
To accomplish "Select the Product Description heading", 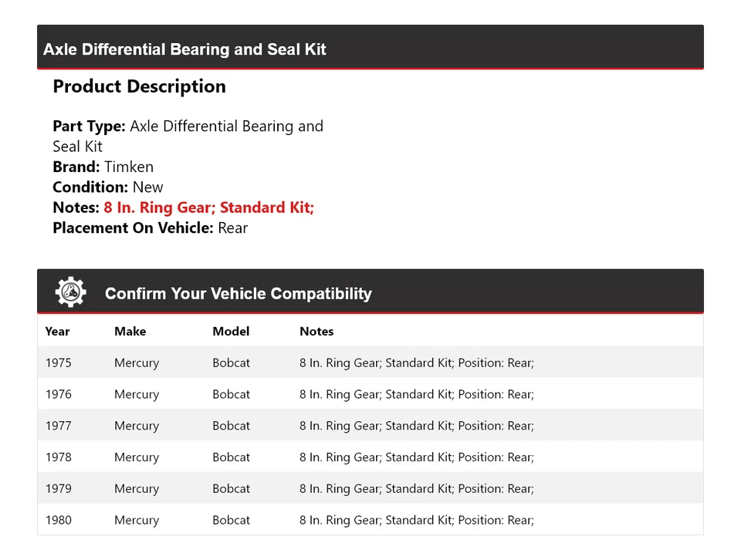I will [x=139, y=86].
